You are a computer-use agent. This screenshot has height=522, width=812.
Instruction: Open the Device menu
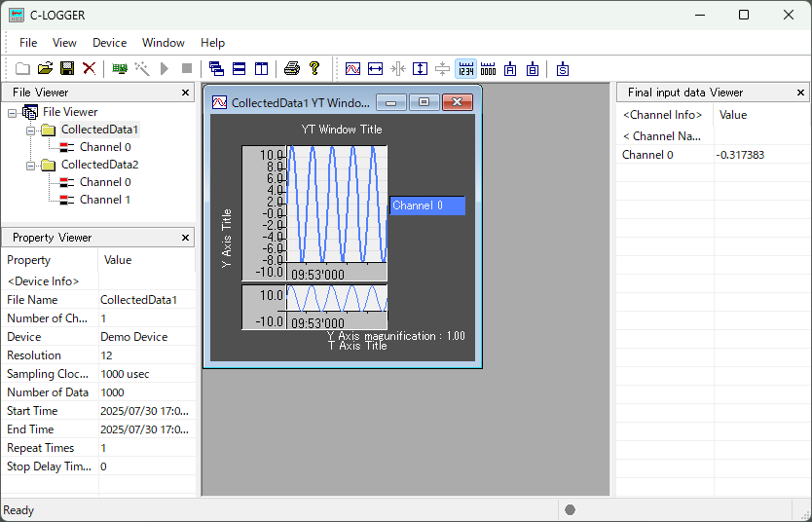[x=109, y=43]
